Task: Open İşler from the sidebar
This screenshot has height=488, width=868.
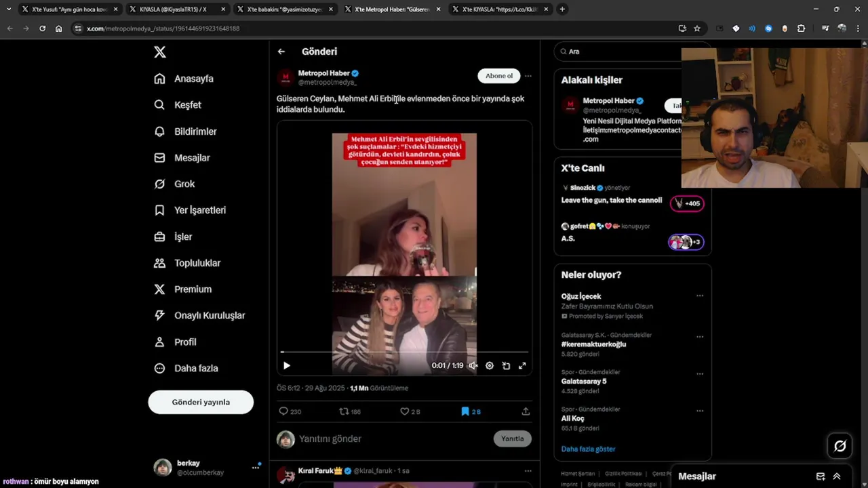Action: pos(173,237)
